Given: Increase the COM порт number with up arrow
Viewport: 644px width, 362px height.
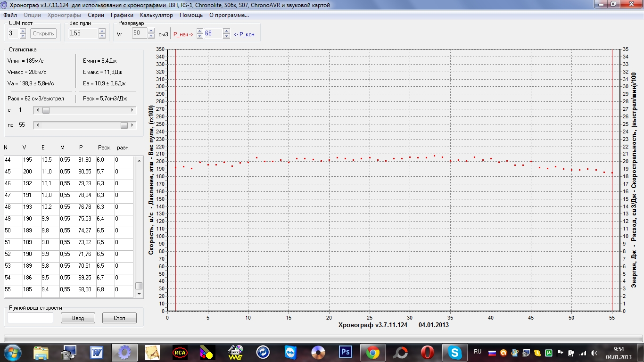Looking at the screenshot, I should (x=23, y=31).
